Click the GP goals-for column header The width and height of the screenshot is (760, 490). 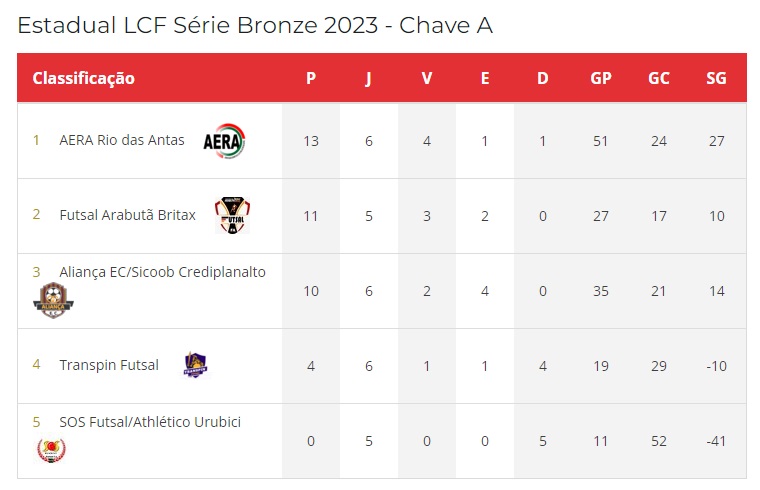tap(601, 78)
